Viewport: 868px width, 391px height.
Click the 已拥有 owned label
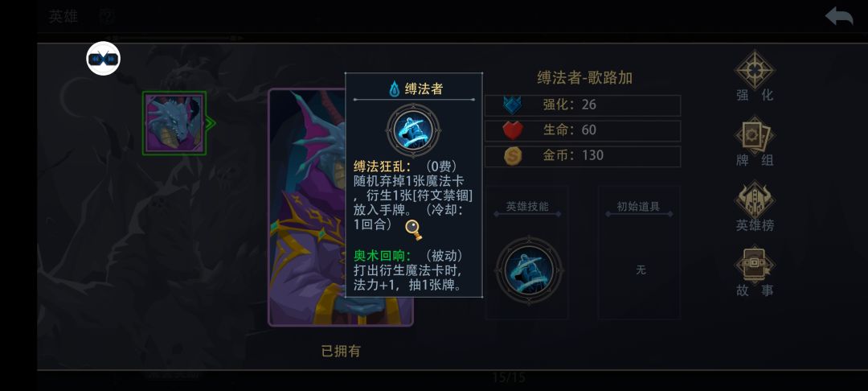point(341,351)
